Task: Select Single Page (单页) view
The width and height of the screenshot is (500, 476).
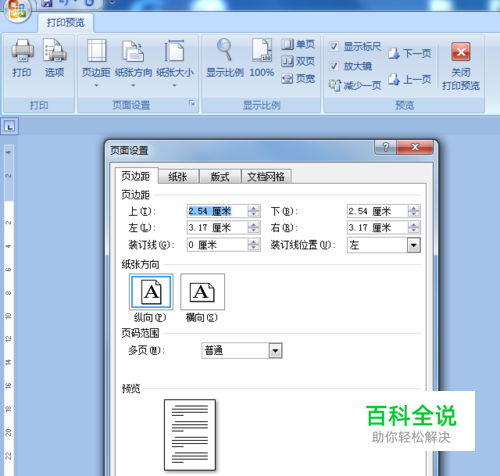Action: coord(298,44)
